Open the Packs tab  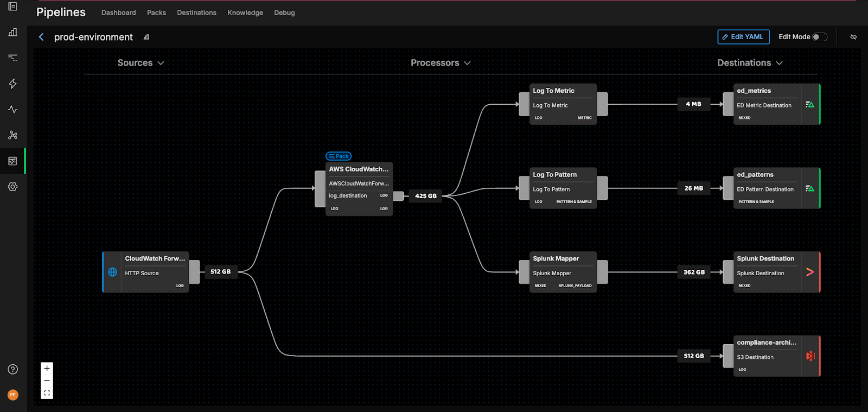156,12
